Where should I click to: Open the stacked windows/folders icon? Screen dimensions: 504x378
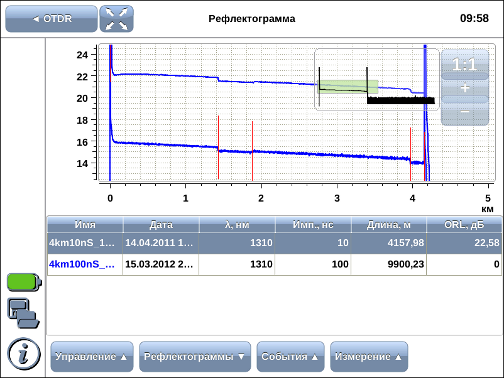point(23,313)
